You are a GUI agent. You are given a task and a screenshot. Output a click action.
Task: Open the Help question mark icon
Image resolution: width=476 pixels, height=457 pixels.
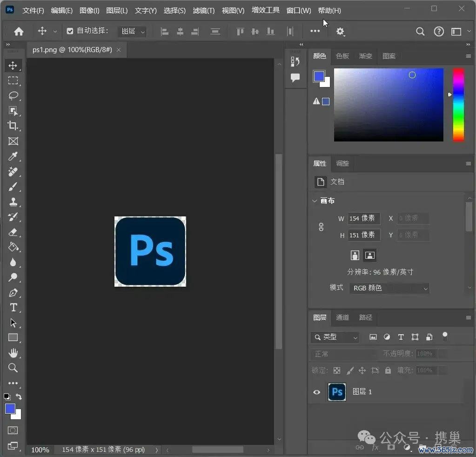click(x=439, y=31)
